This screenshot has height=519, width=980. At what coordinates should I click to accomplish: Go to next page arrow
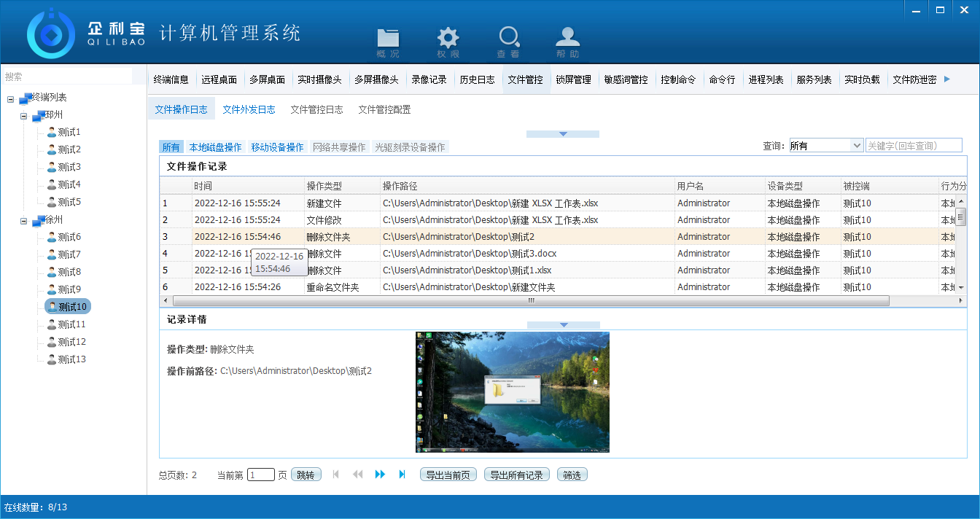click(x=380, y=475)
